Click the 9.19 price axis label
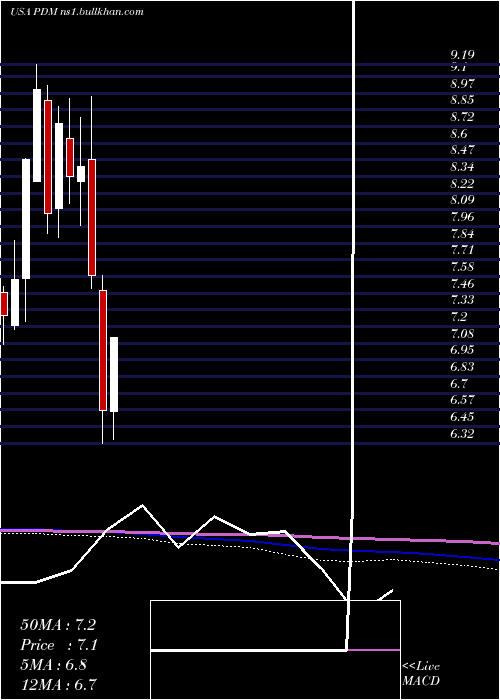Screen dimensions: 500x700 (462, 55)
